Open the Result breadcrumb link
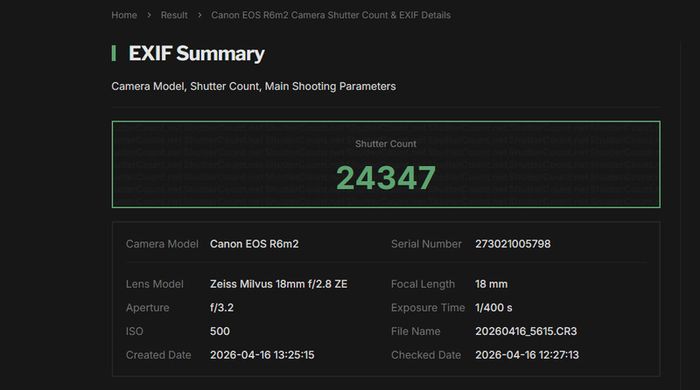This screenshot has width=700, height=390. 174,15
